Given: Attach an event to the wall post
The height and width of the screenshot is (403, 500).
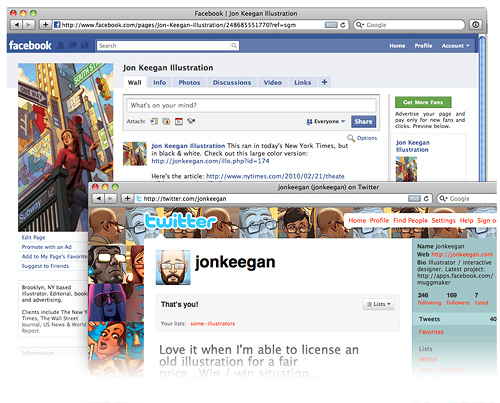Looking at the screenshot, I should [x=179, y=121].
